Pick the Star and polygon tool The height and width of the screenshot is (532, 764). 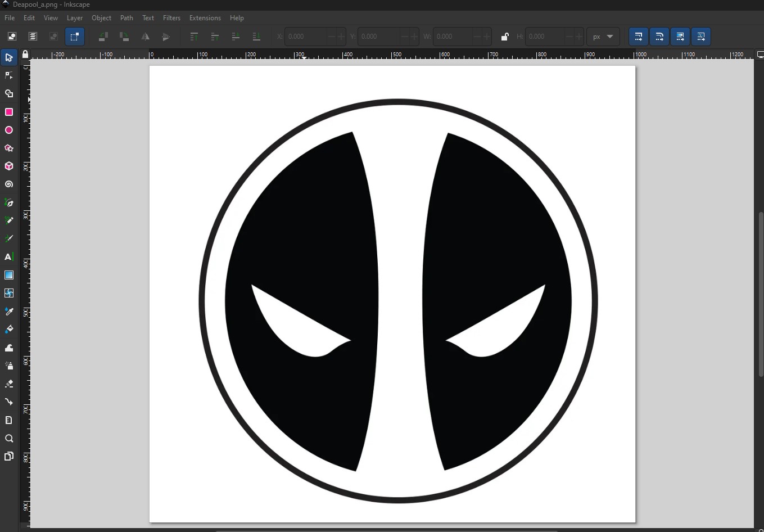click(9, 148)
